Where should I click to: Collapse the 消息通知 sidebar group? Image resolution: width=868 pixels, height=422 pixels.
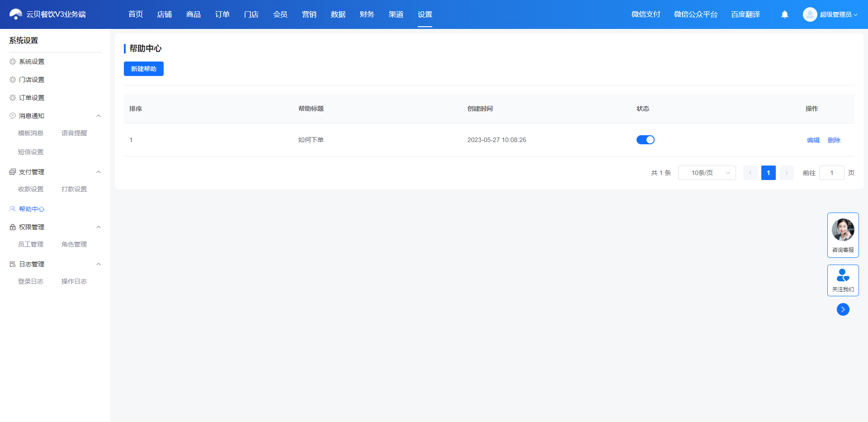tap(99, 116)
